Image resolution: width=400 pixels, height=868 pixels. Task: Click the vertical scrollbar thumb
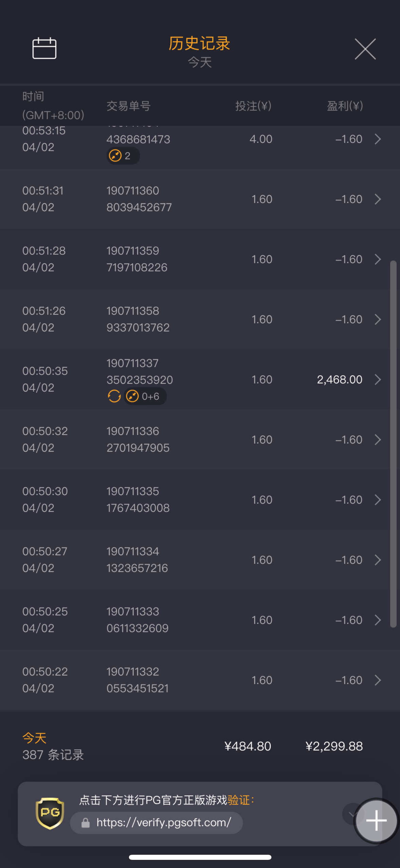coord(393,441)
